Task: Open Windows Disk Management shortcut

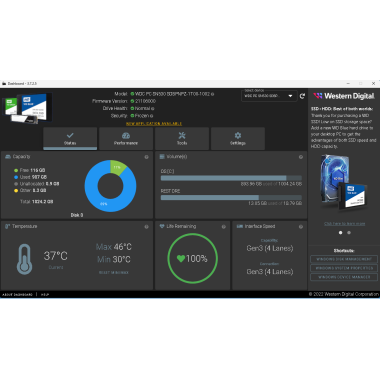Action: [x=344, y=259]
